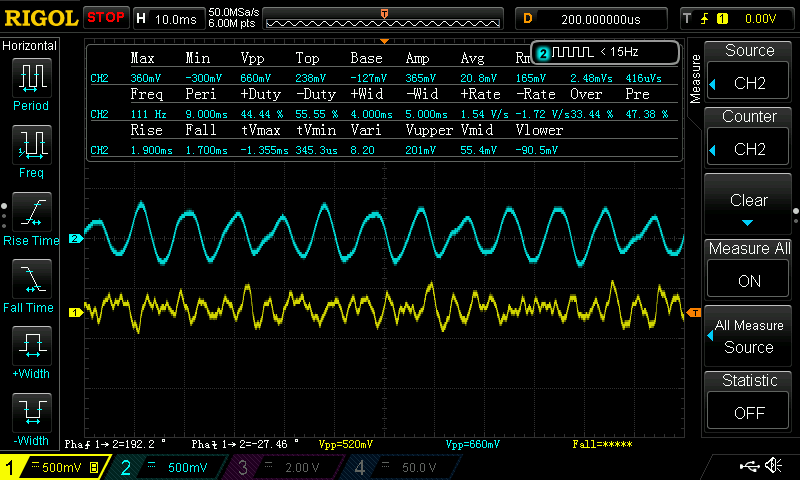Expand the Clear menu option
This screenshot has height=480, width=800.
click(x=749, y=205)
